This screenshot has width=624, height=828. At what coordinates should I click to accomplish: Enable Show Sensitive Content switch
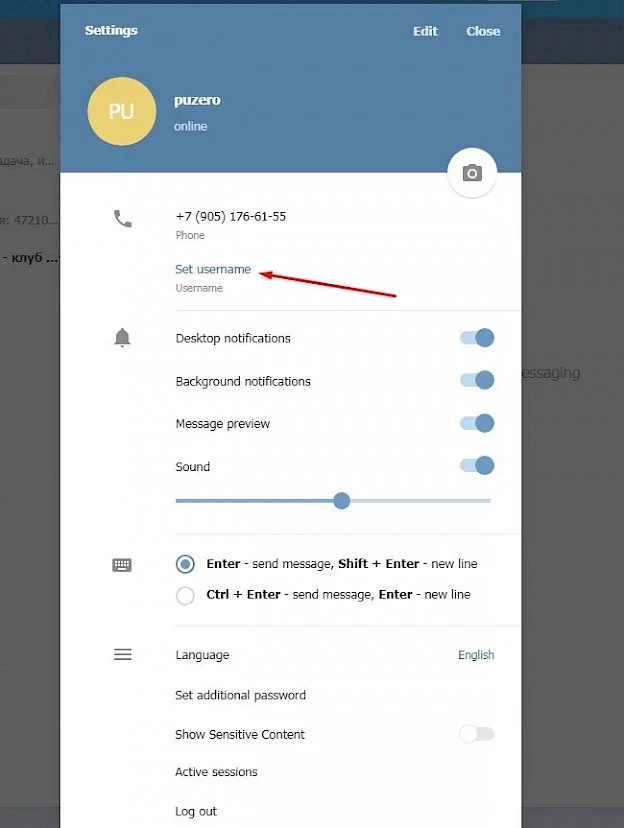(x=477, y=734)
